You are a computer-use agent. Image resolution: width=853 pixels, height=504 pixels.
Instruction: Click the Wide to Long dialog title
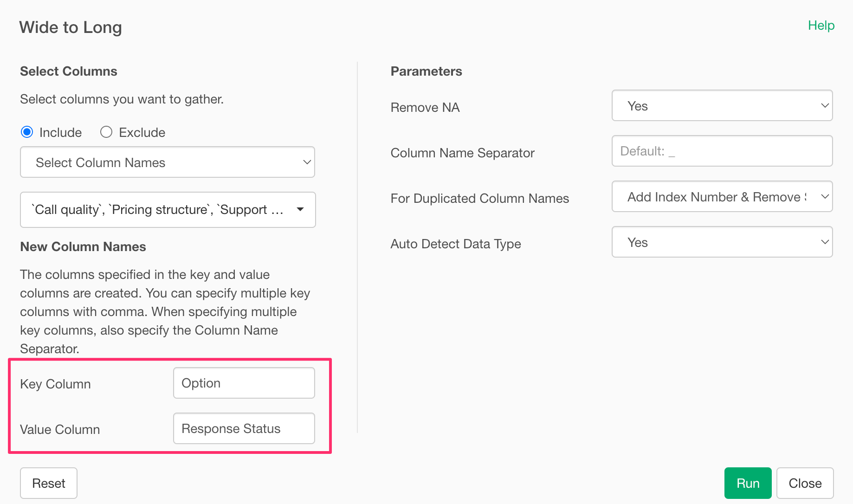(x=71, y=27)
